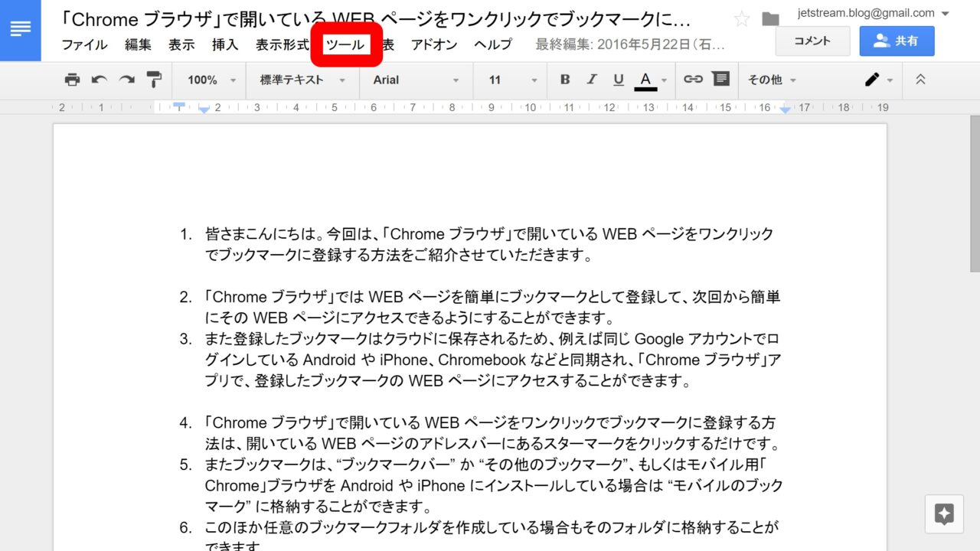Expand the 100% zoom dropdown
Screen dimensions: 980x551
(209, 80)
